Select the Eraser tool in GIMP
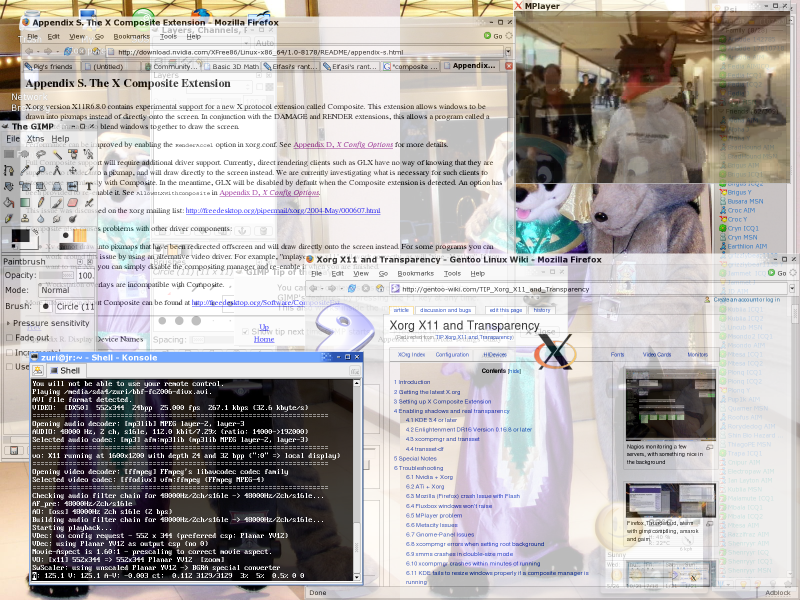 pos(71,203)
